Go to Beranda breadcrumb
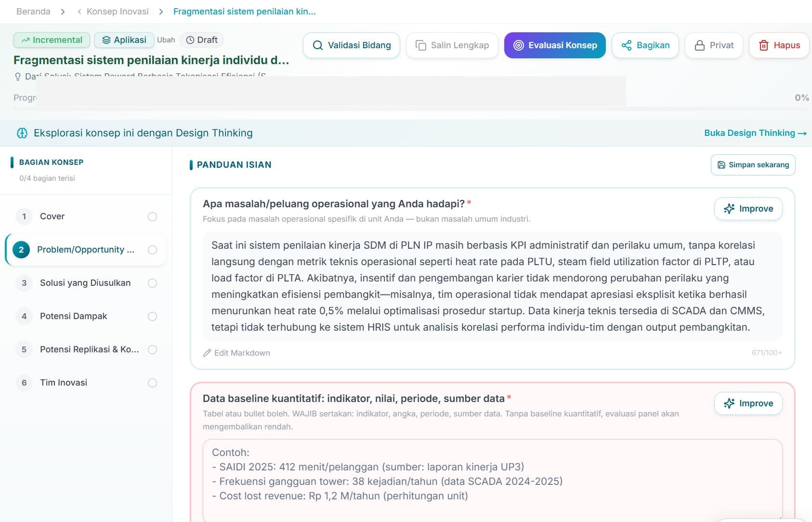Image resolution: width=812 pixels, height=522 pixels. coord(33,12)
